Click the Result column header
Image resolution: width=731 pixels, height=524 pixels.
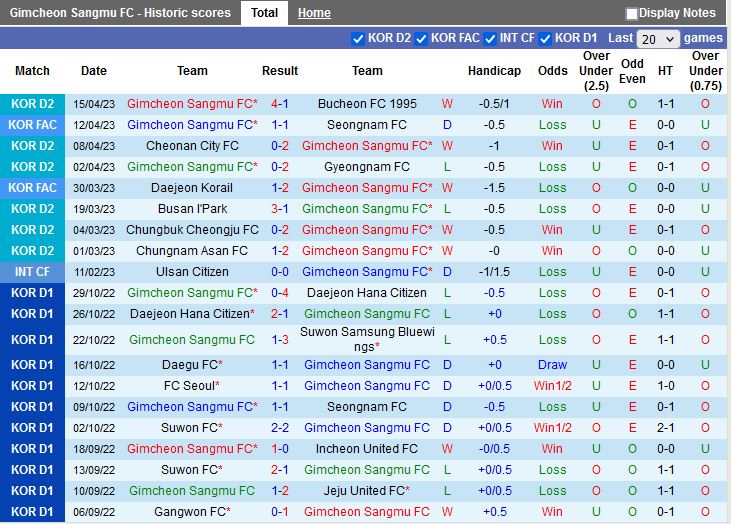280,71
